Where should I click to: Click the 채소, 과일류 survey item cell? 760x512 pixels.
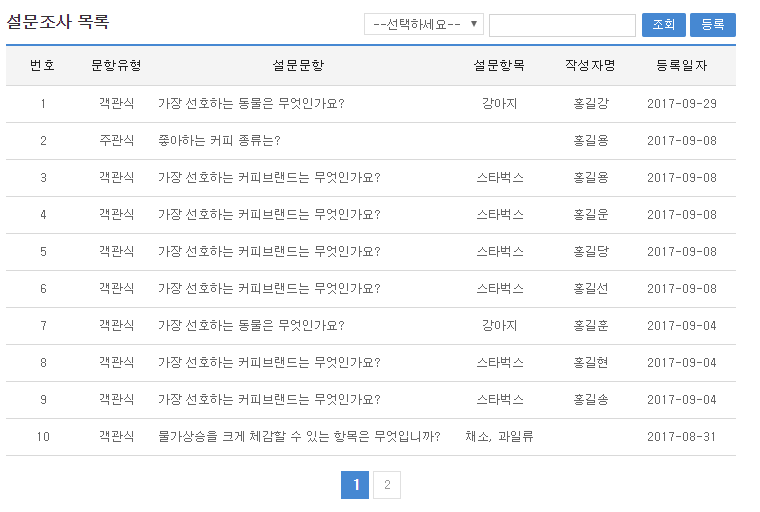point(499,437)
